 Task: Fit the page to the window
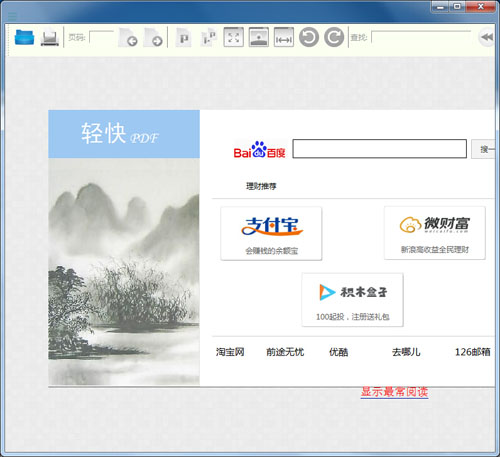pos(259,37)
